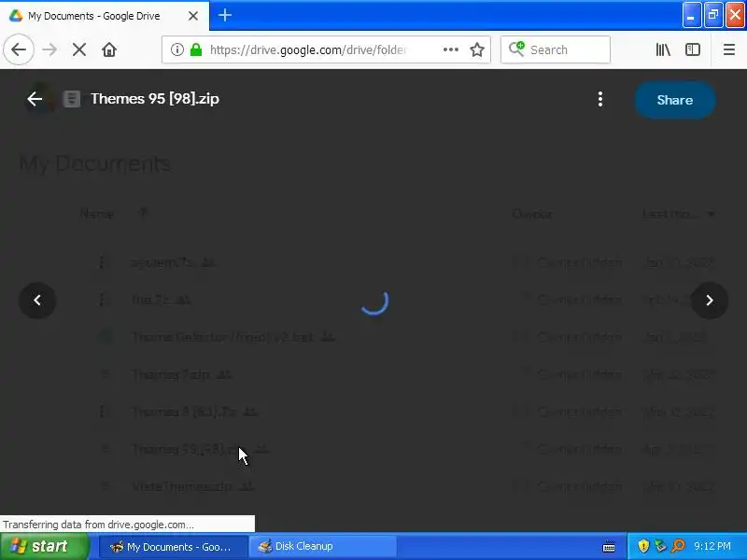This screenshot has height=560, width=747.
Task: Close the Themes 95 preview with back arrow
Action: coord(35,99)
